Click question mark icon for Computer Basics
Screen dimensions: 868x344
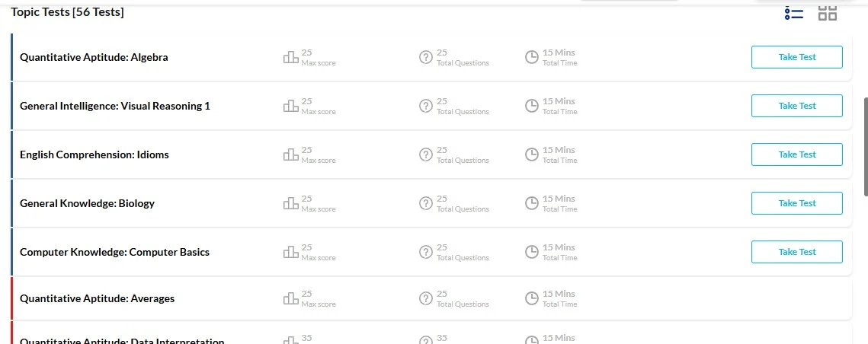pyautogui.click(x=426, y=252)
